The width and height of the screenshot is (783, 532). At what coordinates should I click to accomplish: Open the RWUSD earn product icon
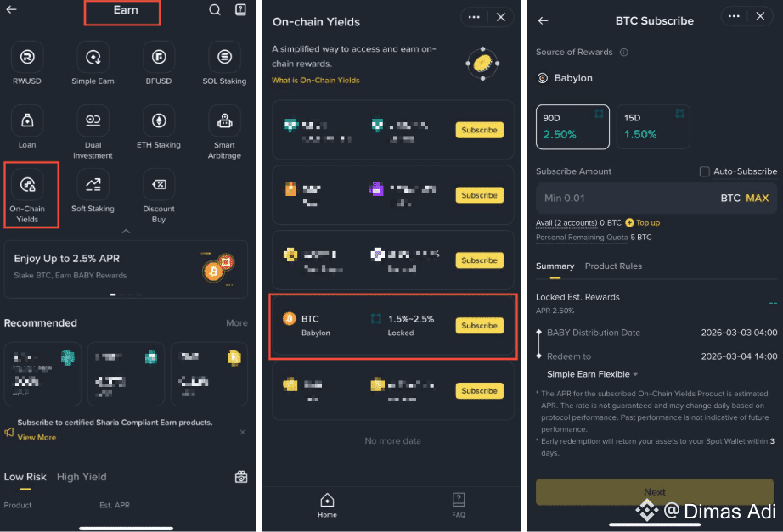(27, 57)
